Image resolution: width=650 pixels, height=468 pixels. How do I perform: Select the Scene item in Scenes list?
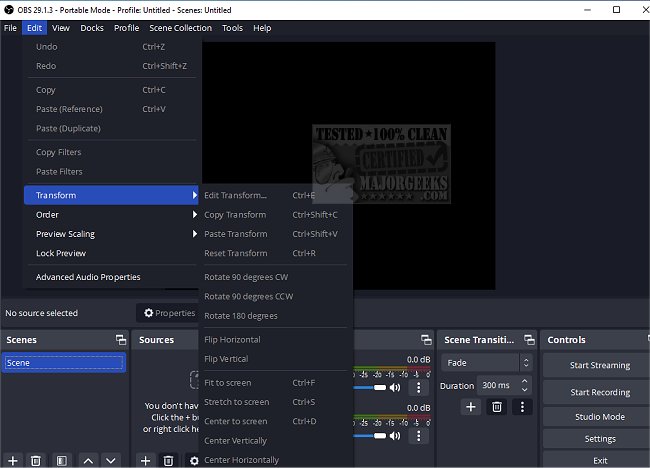64,363
